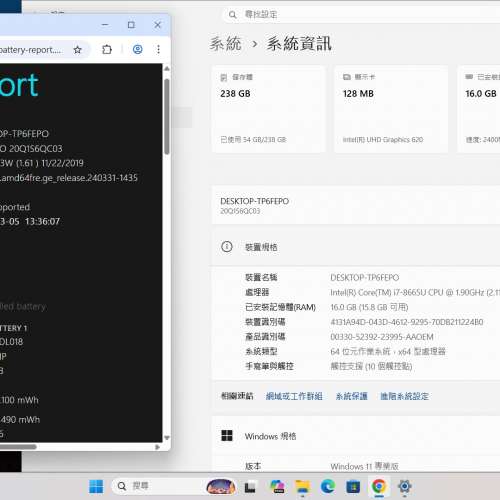Open the taskbar search highlight image

click(220, 487)
